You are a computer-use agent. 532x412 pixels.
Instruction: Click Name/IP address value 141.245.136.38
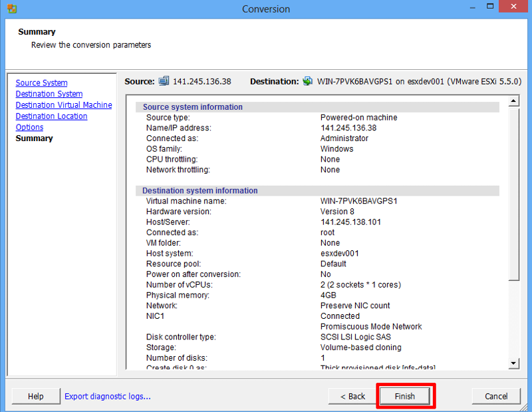(x=348, y=128)
